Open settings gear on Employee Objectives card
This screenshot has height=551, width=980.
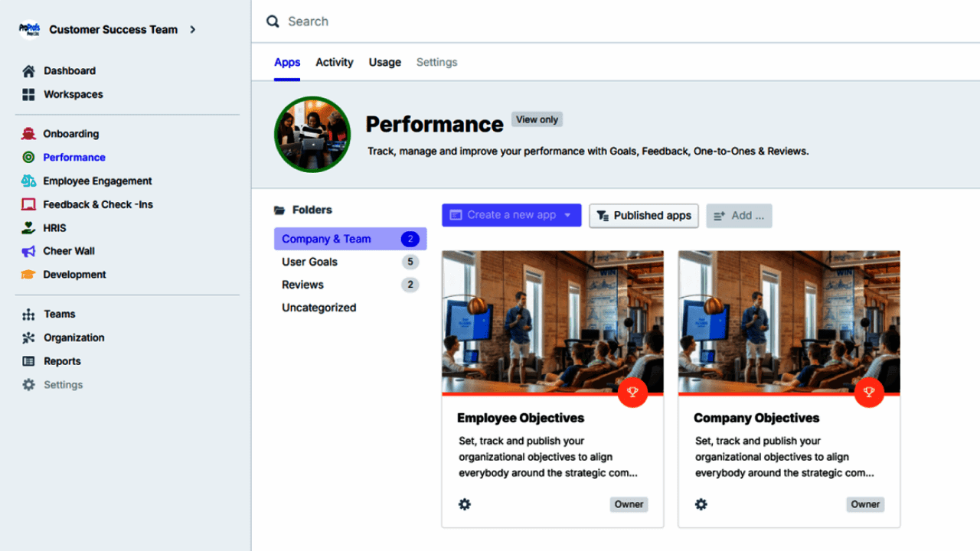click(465, 504)
